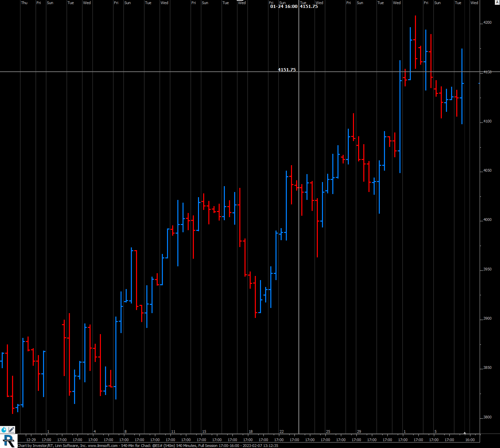Click www.linnsoft.com in the footer text
This screenshot has height=448, width=500.
[103, 446]
